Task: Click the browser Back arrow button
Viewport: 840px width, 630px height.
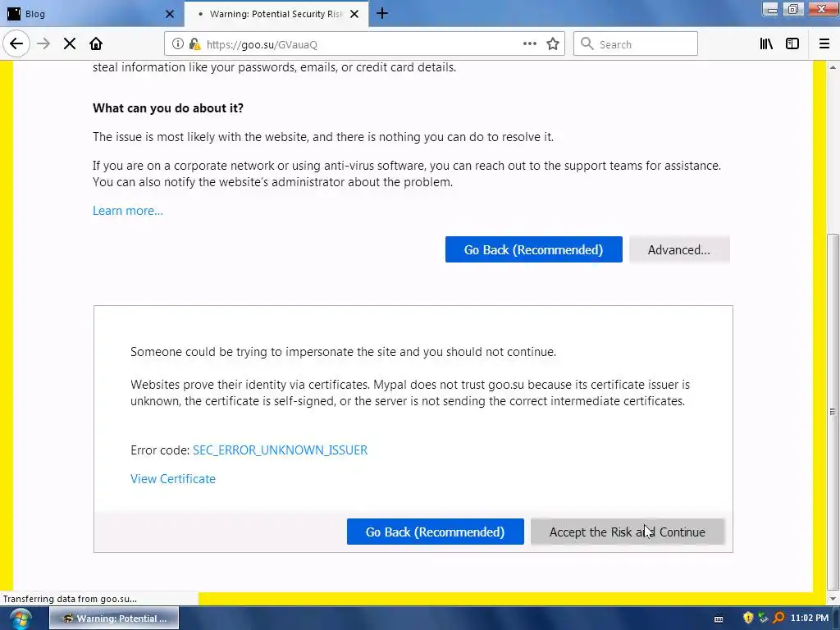Action: tap(16, 44)
